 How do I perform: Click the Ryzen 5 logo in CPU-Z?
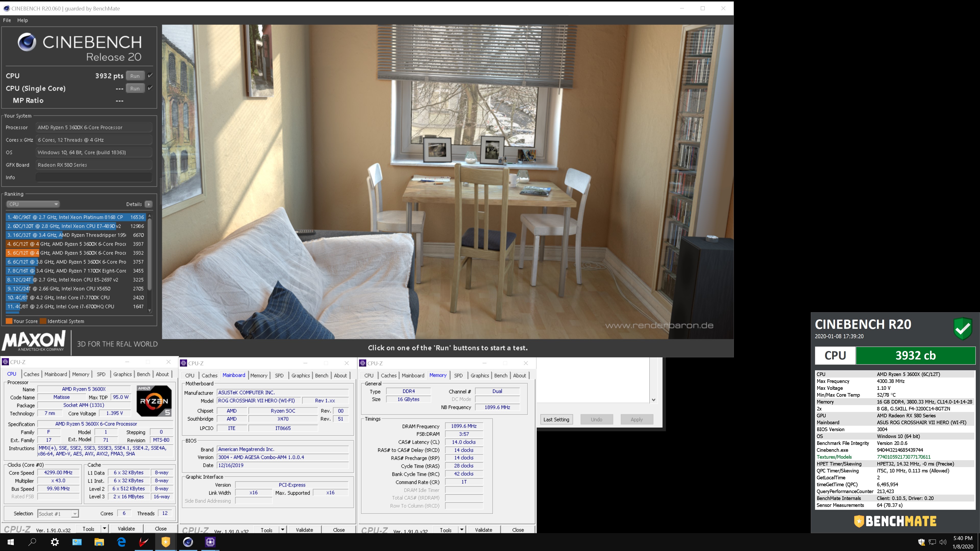click(154, 401)
